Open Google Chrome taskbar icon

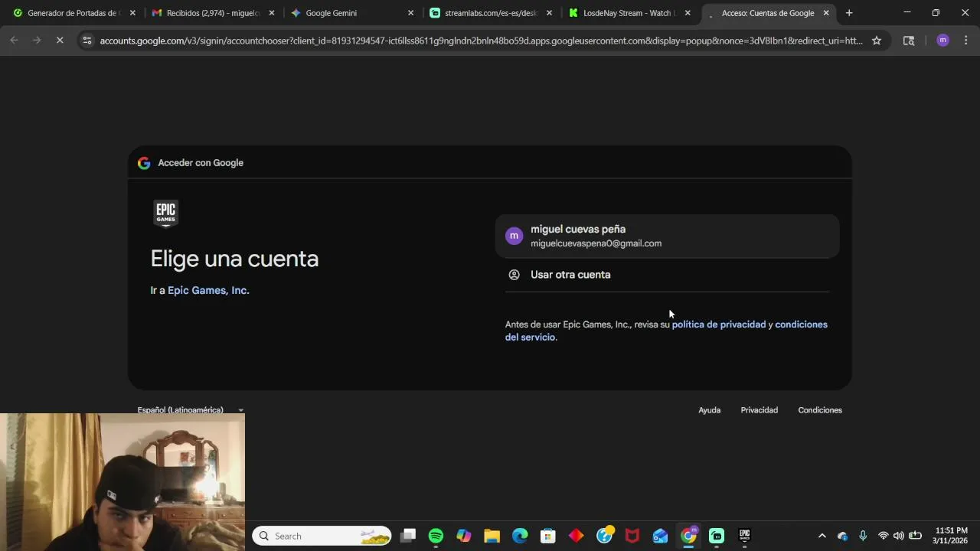click(x=689, y=535)
